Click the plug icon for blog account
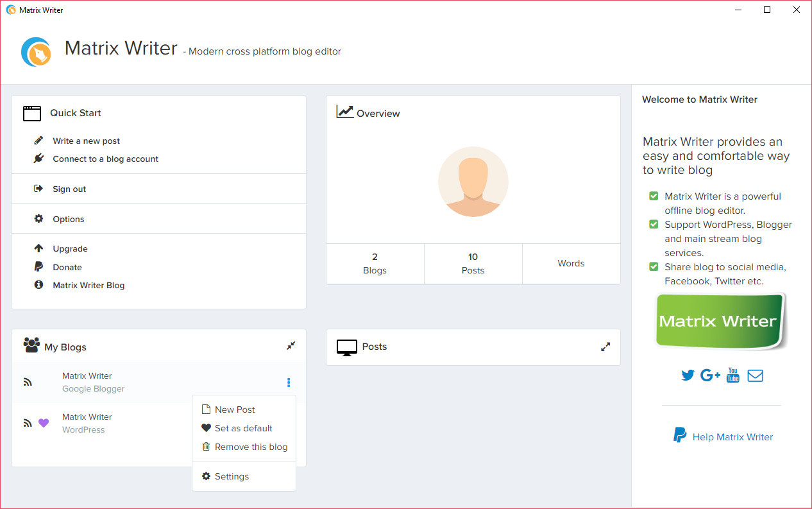Viewport: 812px width, 509px height. pyautogui.click(x=38, y=159)
